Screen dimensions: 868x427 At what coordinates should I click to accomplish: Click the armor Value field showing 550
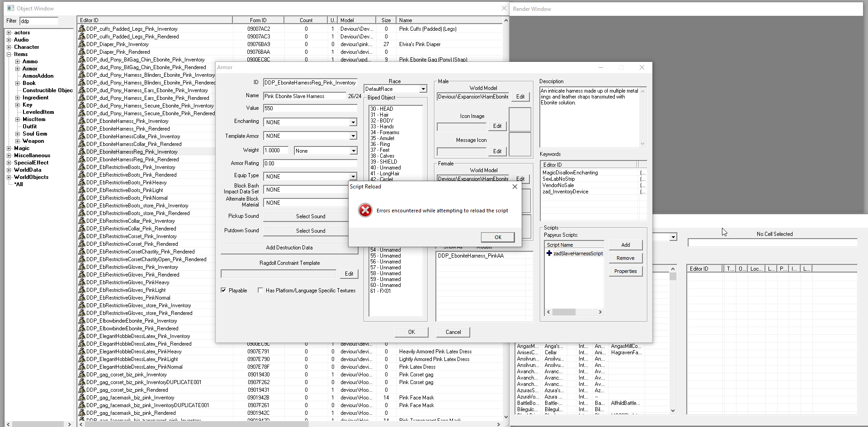(311, 108)
